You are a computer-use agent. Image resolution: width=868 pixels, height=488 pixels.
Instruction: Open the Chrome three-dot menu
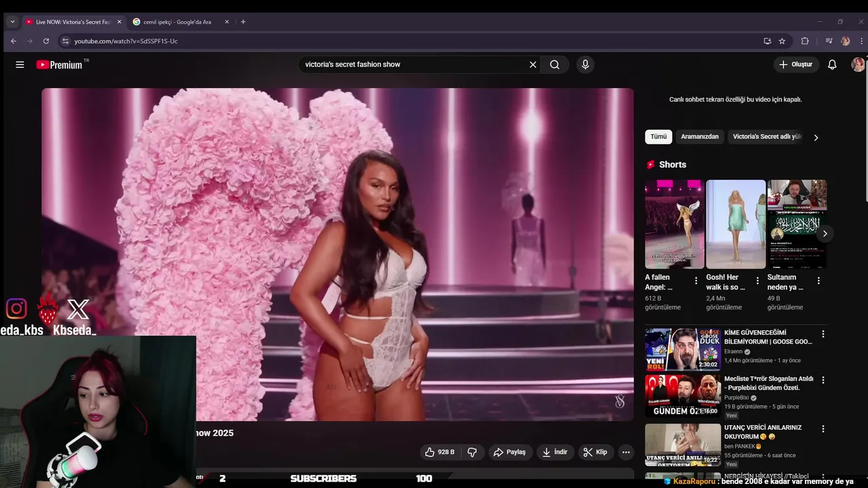(862, 41)
